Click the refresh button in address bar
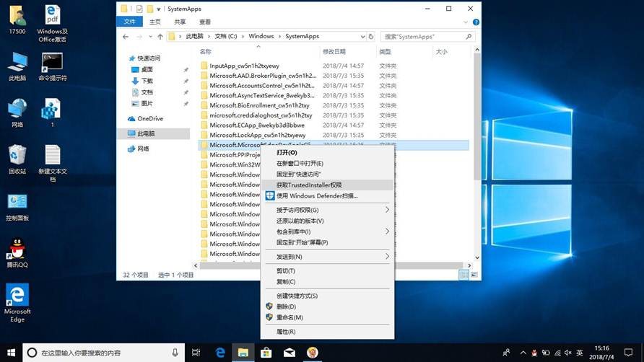Image resolution: width=644 pixels, height=362 pixels. (371, 37)
